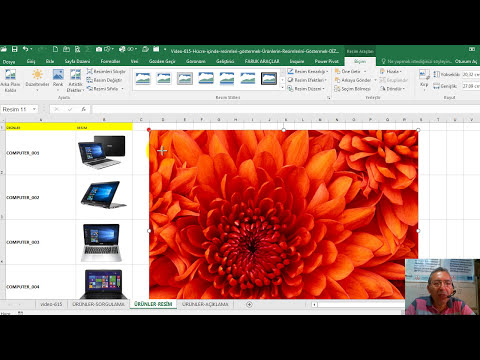Select the Biçim picture format tab

[x=360, y=61]
